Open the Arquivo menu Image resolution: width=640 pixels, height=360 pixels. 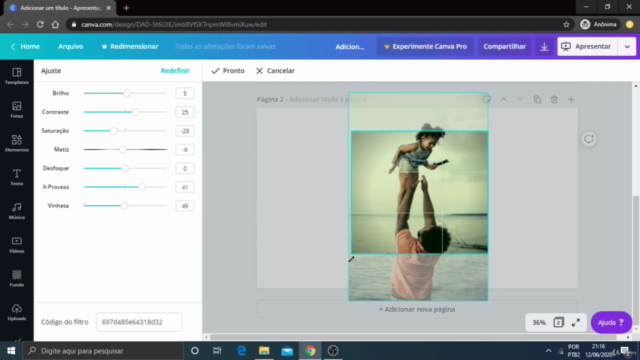tap(71, 47)
